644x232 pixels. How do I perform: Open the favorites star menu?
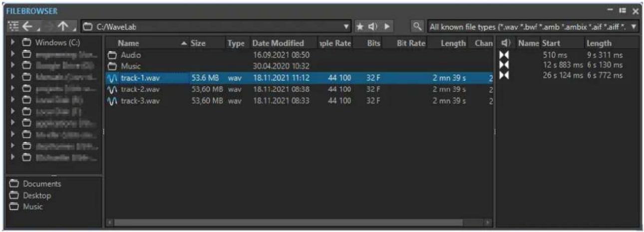click(x=359, y=26)
